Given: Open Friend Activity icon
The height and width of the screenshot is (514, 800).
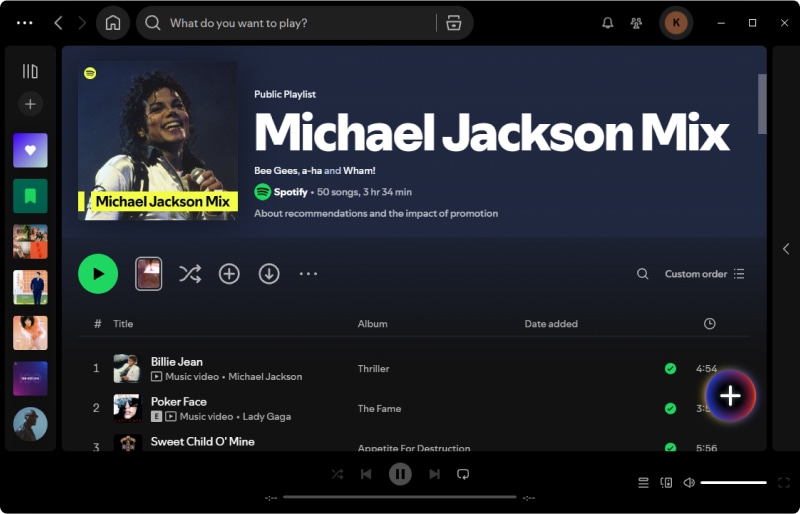Looking at the screenshot, I should pyautogui.click(x=636, y=23).
